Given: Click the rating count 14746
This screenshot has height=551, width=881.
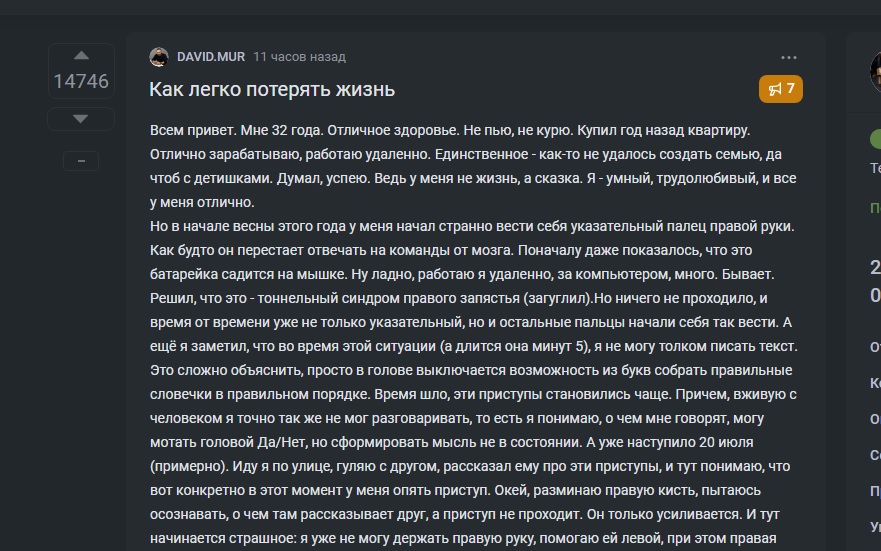Looking at the screenshot, I should pyautogui.click(x=81, y=81).
